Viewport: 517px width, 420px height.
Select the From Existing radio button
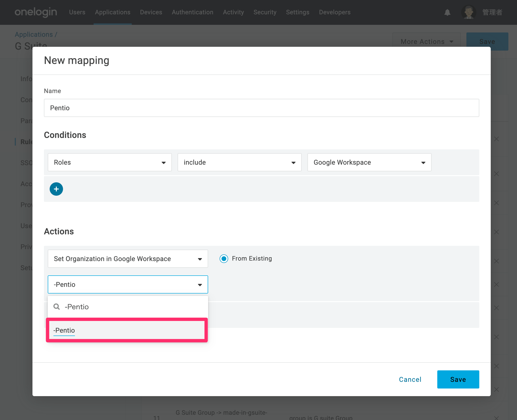[224, 258]
